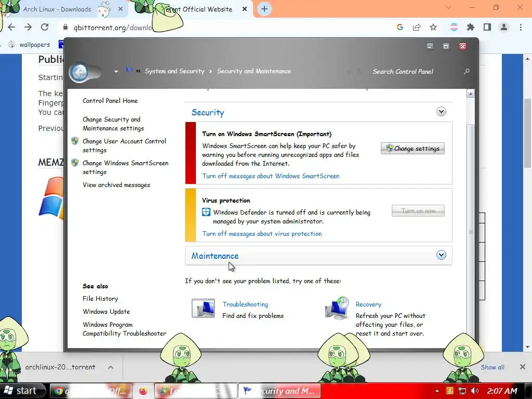
Task: Open Chrome three-dot menu
Action: 521,27
